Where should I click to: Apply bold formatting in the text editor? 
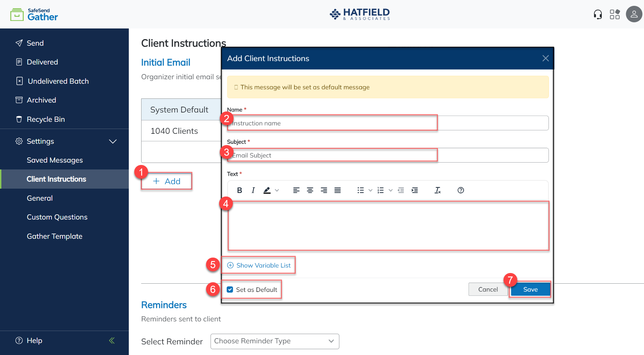pos(239,190)
